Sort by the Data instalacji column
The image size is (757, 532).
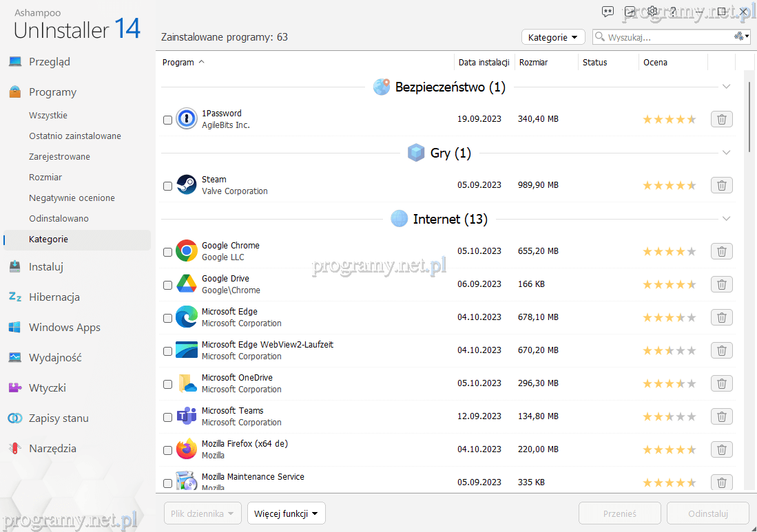point(484,63)
